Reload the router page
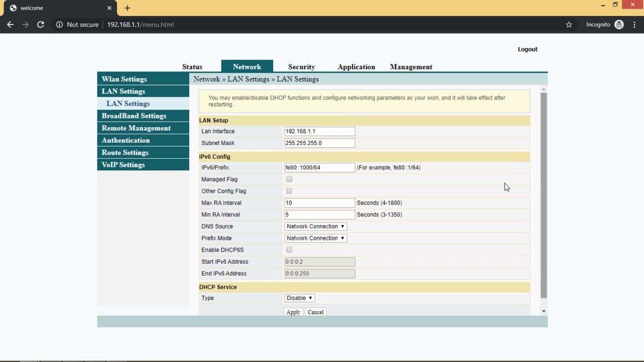The image size is (644, 362). coord(41,25)
